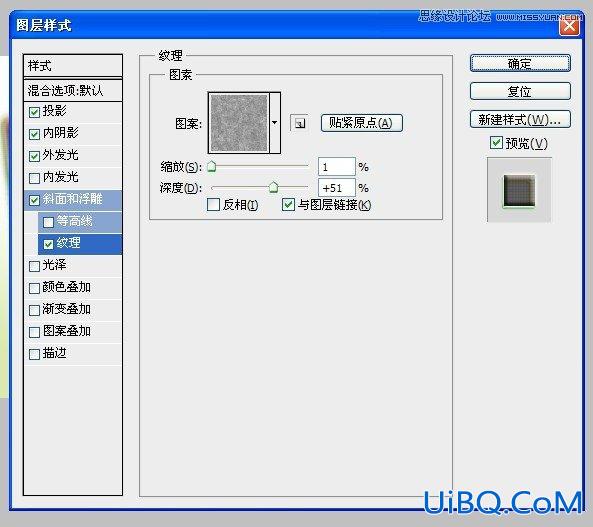Screen dimensions: 593x527
Task: Click the 缩放 slider handle
Action: point(212,166)
